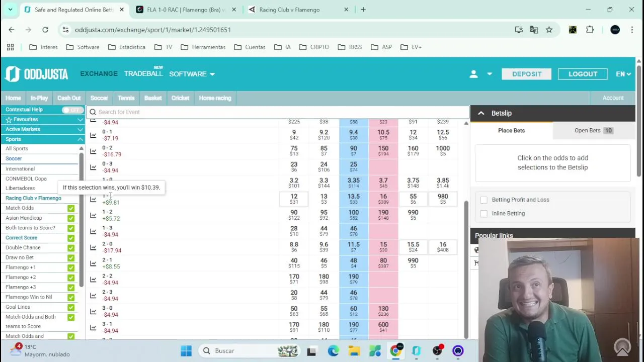Open the Interes bookmarks folder
The height and width of the screenshot is (362, 644).
pos(43,47)
